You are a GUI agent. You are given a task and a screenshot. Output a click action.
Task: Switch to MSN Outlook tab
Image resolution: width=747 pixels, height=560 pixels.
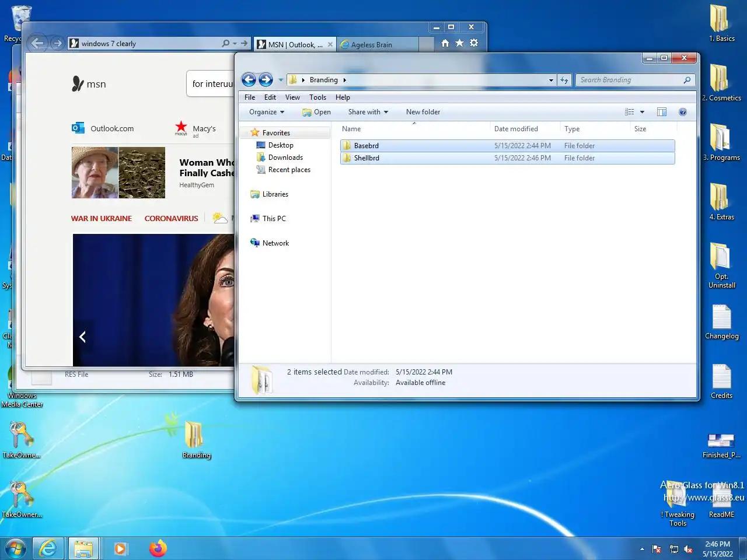click(x=295, y=44)
